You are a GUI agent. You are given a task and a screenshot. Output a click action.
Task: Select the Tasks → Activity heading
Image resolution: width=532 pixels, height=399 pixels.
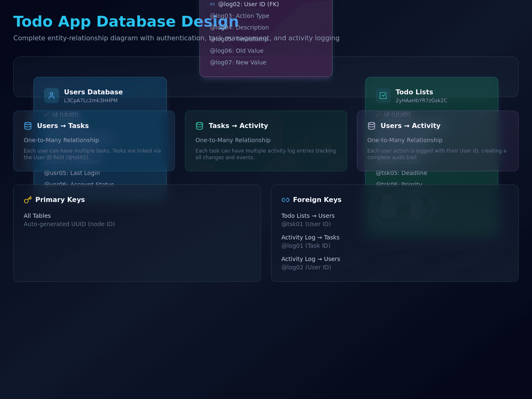tap(238, 126)
